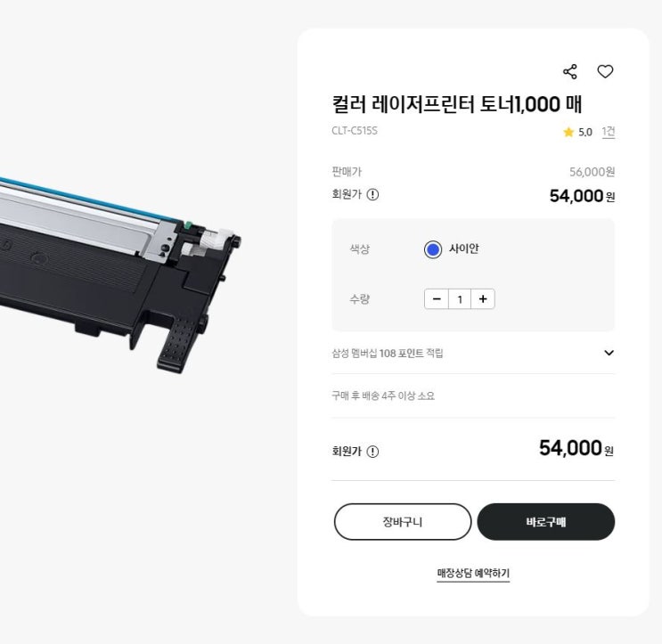
Task: Click the yellow star rating icon
Action: (568, 132)
